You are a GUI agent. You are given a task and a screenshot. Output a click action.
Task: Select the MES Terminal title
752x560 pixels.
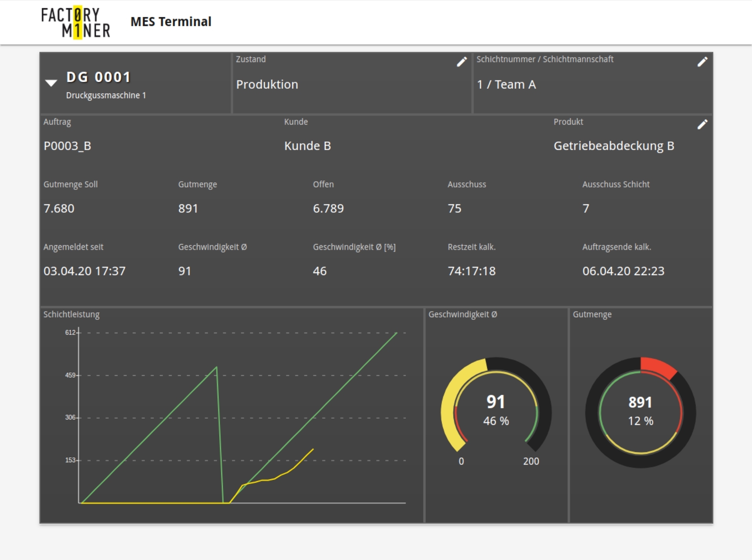(171, 22)
